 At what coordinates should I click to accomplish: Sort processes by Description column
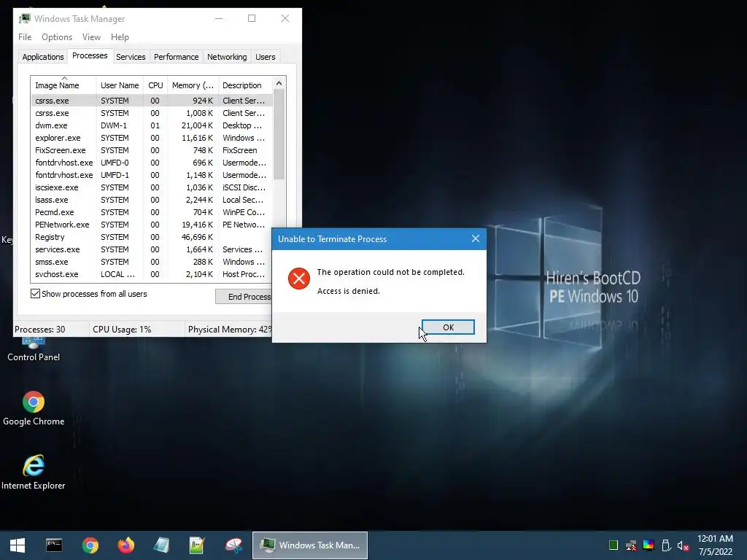click(245, 85)
